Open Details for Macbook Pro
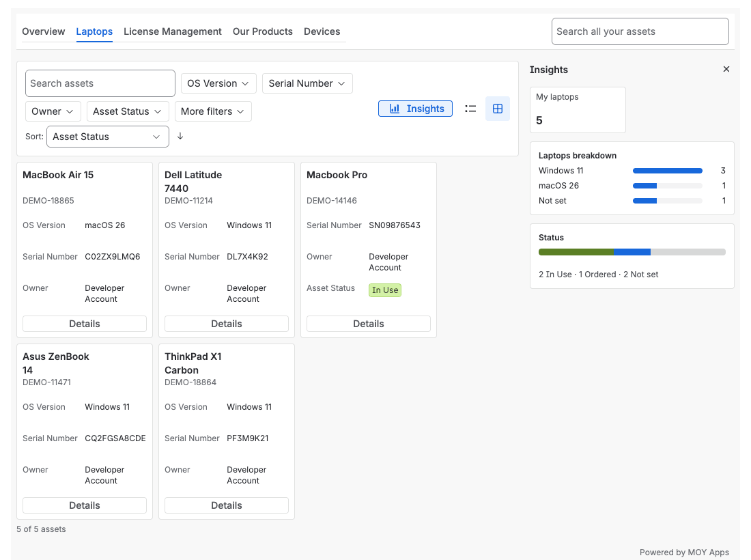The height and width of the screenshot is (560, 751). coord(368,324)
